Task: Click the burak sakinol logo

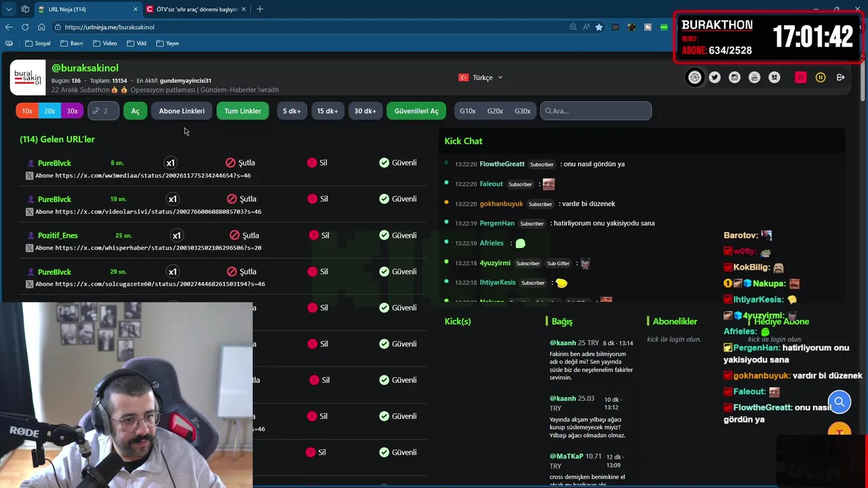Action: coord(28,77)
